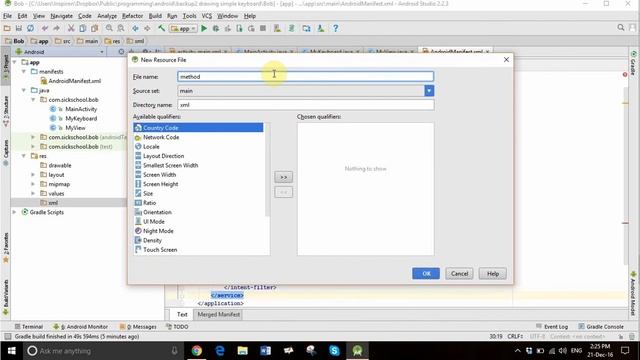
Task: Select Layout Direction qualifier
Action: (x=198, y=156)
